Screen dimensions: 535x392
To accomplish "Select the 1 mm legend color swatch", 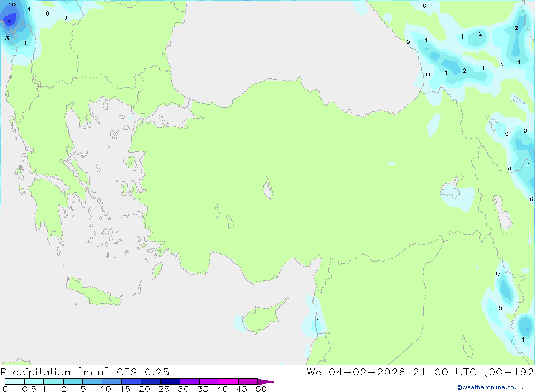I will 53,381.
